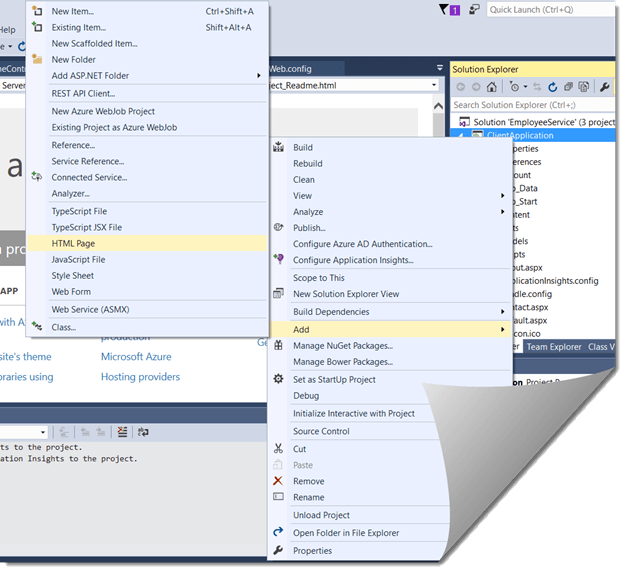The height and width of the screenshot is (571, 624).
Task: Toggle Word Wrap icon in Output toolbar
Action: tap(143, 432)
